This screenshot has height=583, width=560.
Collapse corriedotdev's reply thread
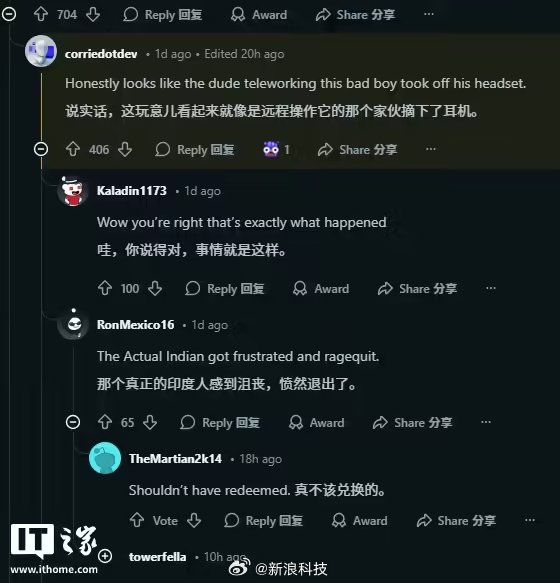41,149
